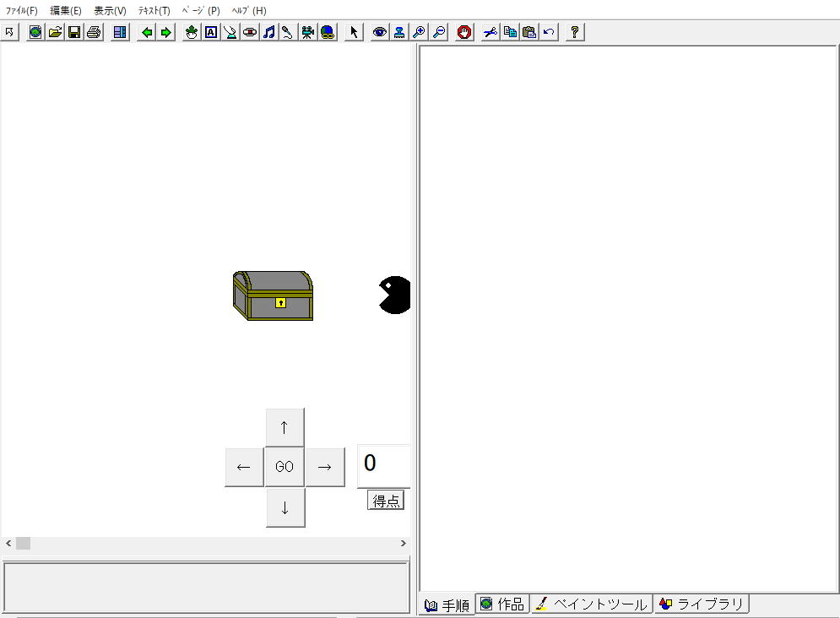Select the slider creation tool

pyautogui.click(x=250, y=32)
